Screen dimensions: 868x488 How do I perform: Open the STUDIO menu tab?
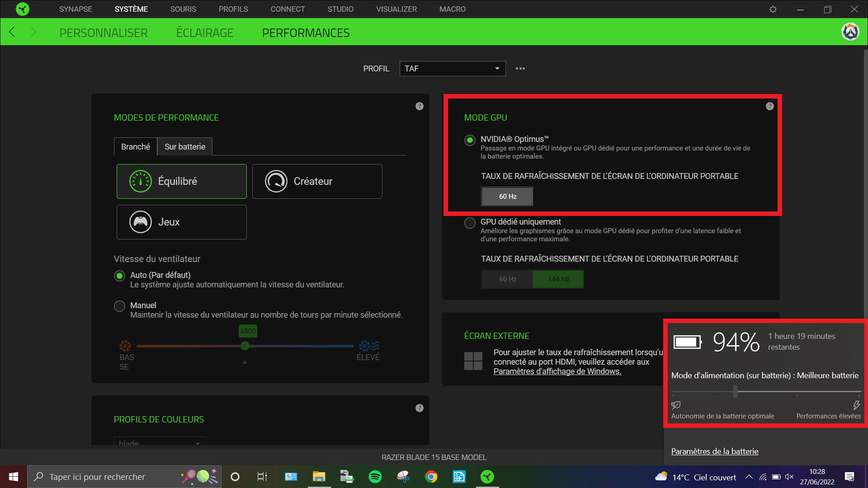point(340,9)
